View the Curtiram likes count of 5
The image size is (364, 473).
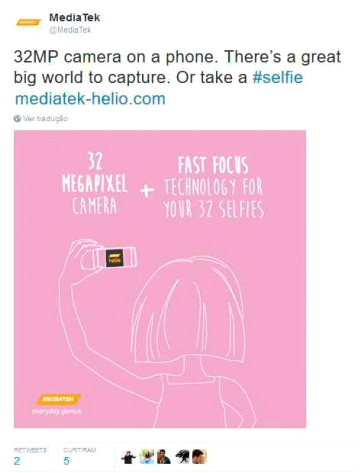pyautogui.click(x=66, y=461)
